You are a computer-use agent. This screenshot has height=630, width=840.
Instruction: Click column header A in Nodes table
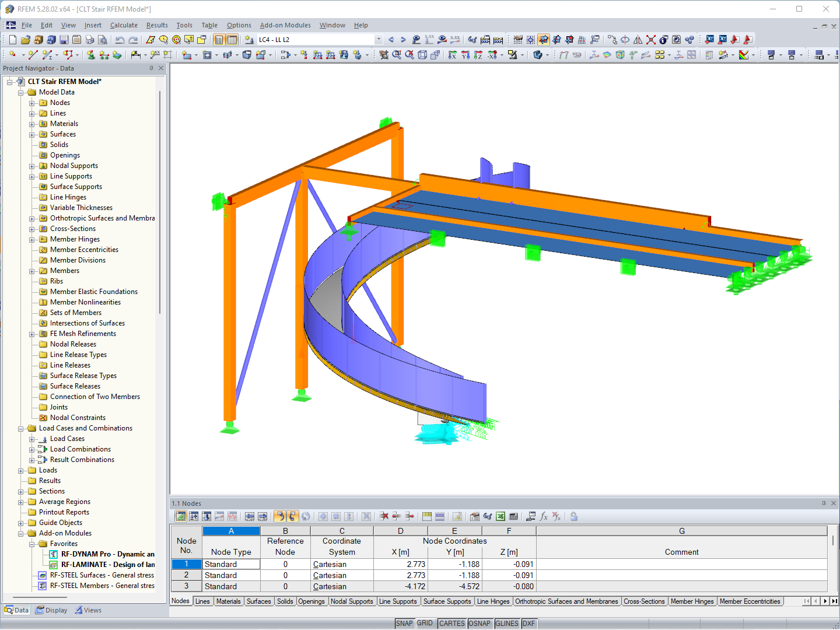(x=231, y=531)
